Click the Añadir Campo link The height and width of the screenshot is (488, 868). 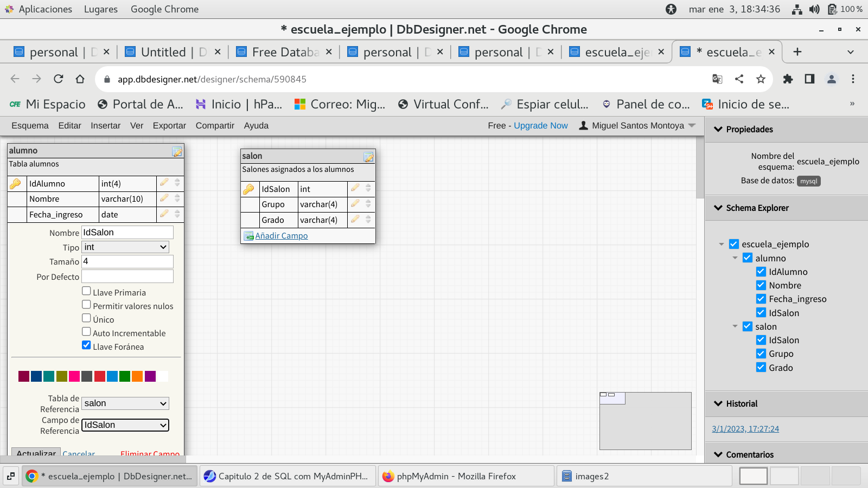click(281, 236)
